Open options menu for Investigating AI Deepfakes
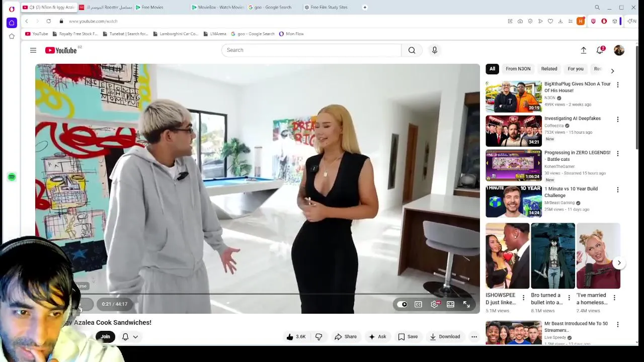 pos(618,119)
